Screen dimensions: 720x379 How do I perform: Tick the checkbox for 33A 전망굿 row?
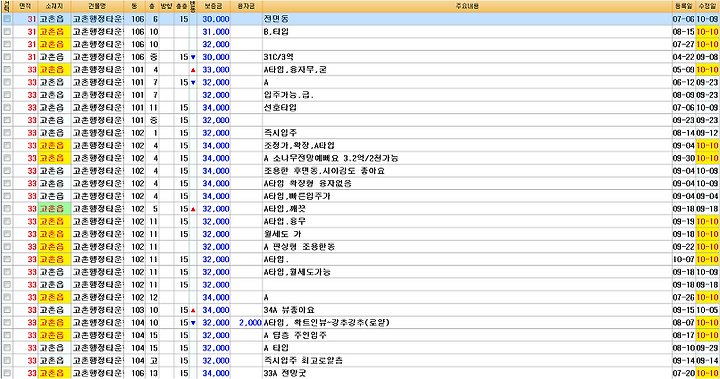(x=7, y=373)
